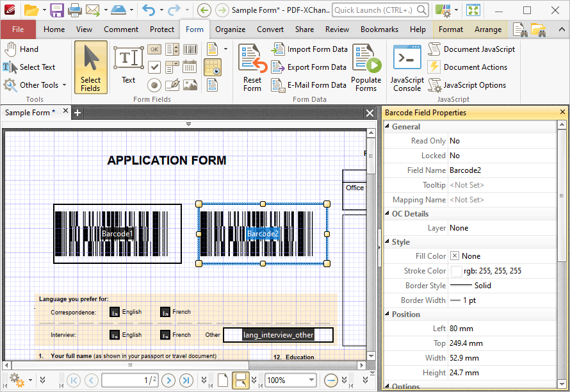Click the Field Name value Barcode2
Screen dimensions: 570x392
[x=466, y=170]
